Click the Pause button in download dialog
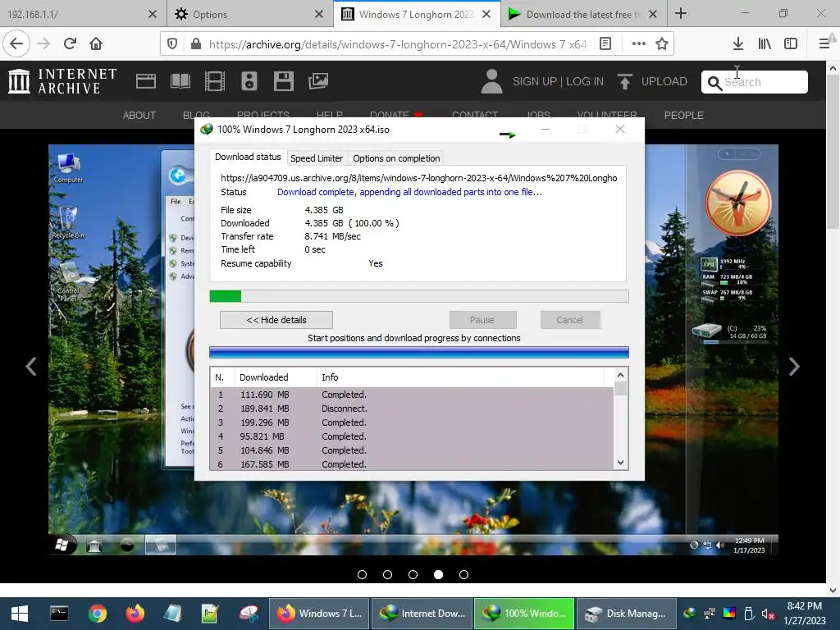The image size is (840, 630). pyautogui.click(x=482, y=320)
